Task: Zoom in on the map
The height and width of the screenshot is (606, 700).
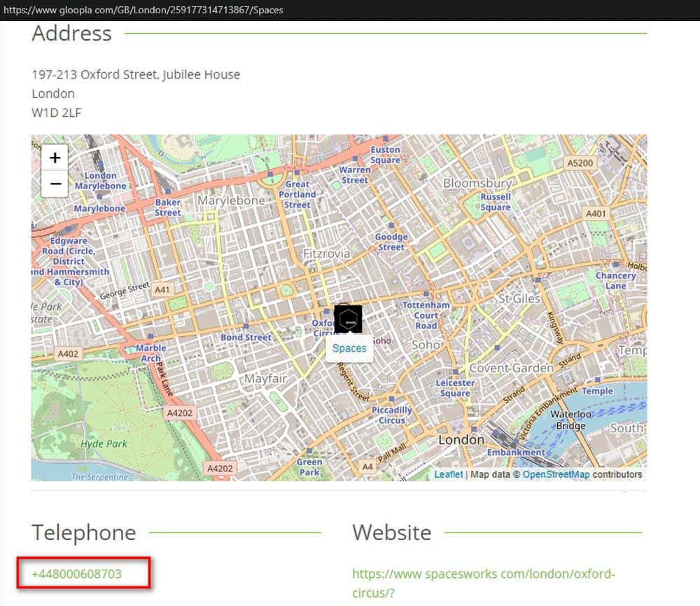Action: coord(55,158)
